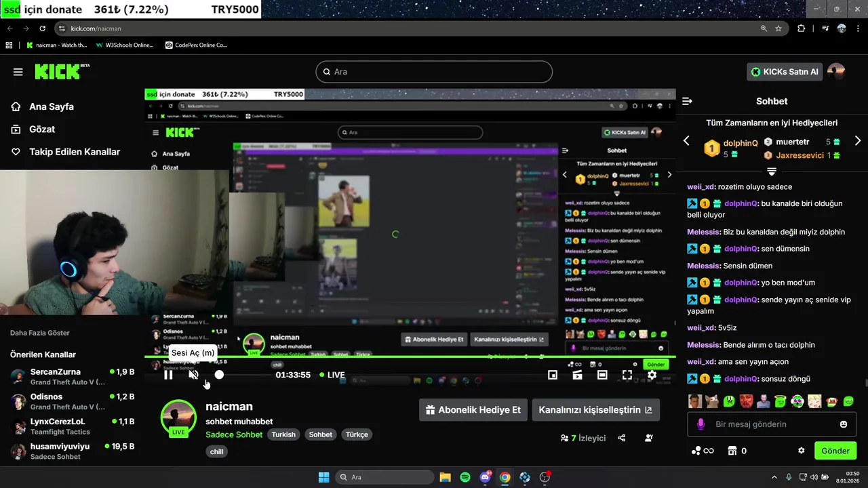Collapse the Sohbet chat panel
The height and width of the screenshot is (488, 868).
coord(687,101)
